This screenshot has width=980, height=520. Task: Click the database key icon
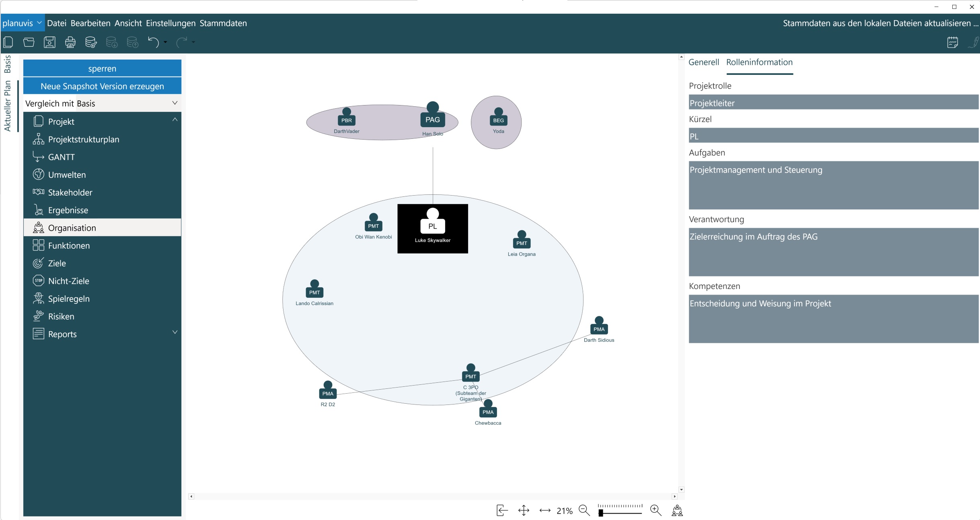pyautogui.click(x=91, y=42)
